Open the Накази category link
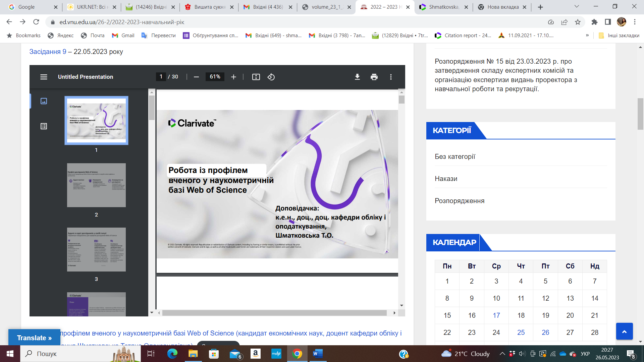 tap(446, 179)
